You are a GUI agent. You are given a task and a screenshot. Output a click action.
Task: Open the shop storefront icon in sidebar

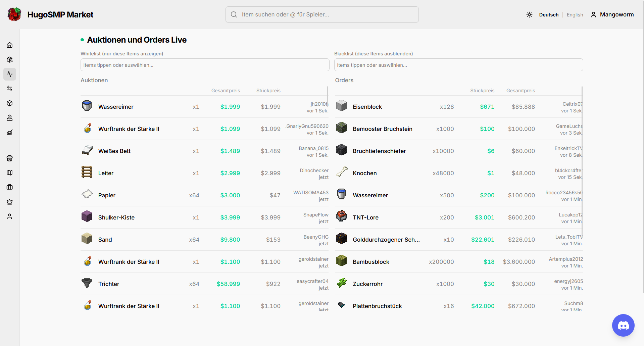tap(10, 158)
